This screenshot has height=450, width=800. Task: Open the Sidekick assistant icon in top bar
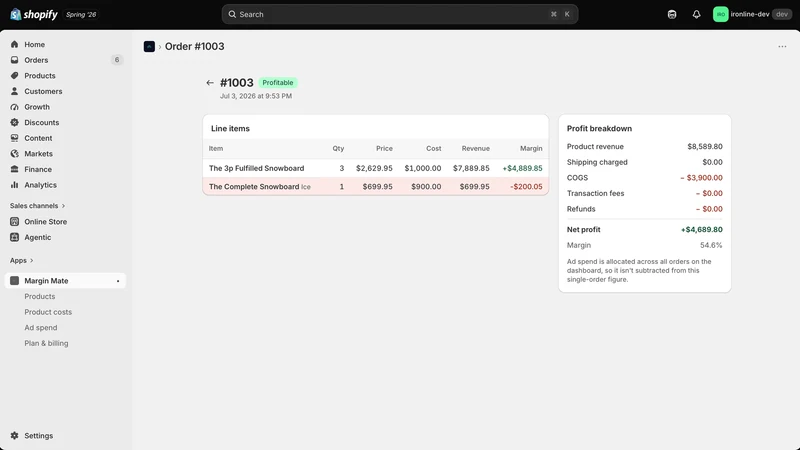[672, 14]
